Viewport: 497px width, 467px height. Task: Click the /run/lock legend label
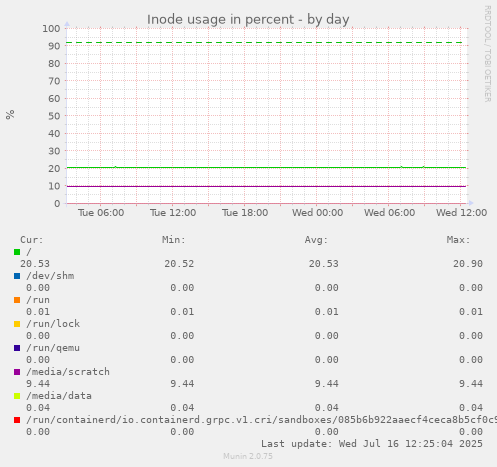point(53,324)
